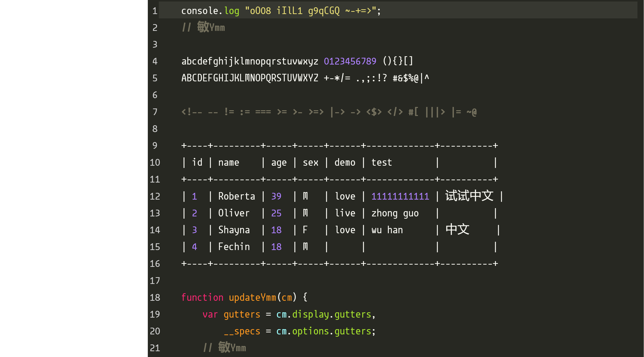Image resolution: width=644 pixels, height=357 pixels.
Task: Click 'gutters' variable name after var
Action: click(x=242, y=315)
